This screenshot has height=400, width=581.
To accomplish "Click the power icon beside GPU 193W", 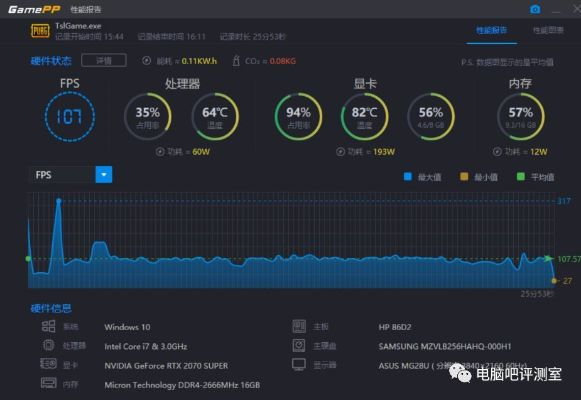I will [340, 151].
